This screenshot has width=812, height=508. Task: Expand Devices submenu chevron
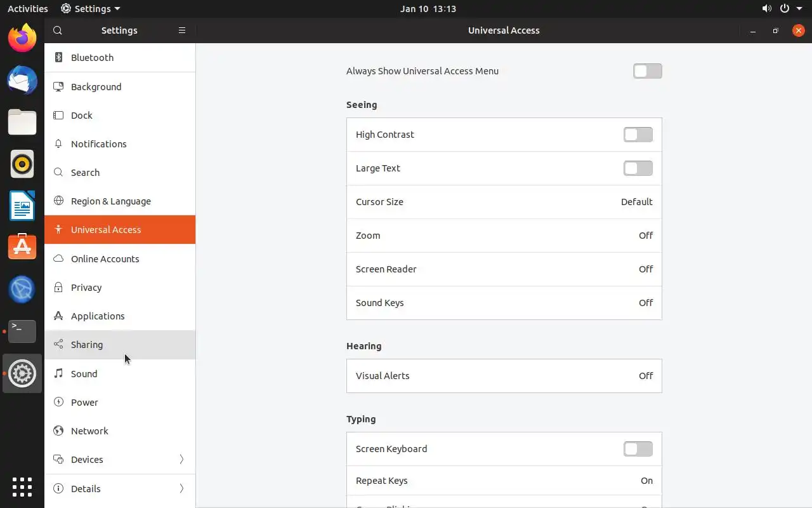(181, 459)
